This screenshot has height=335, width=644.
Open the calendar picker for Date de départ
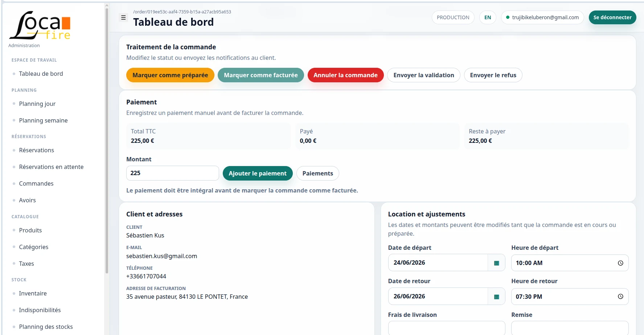click(x=496, y=263)
